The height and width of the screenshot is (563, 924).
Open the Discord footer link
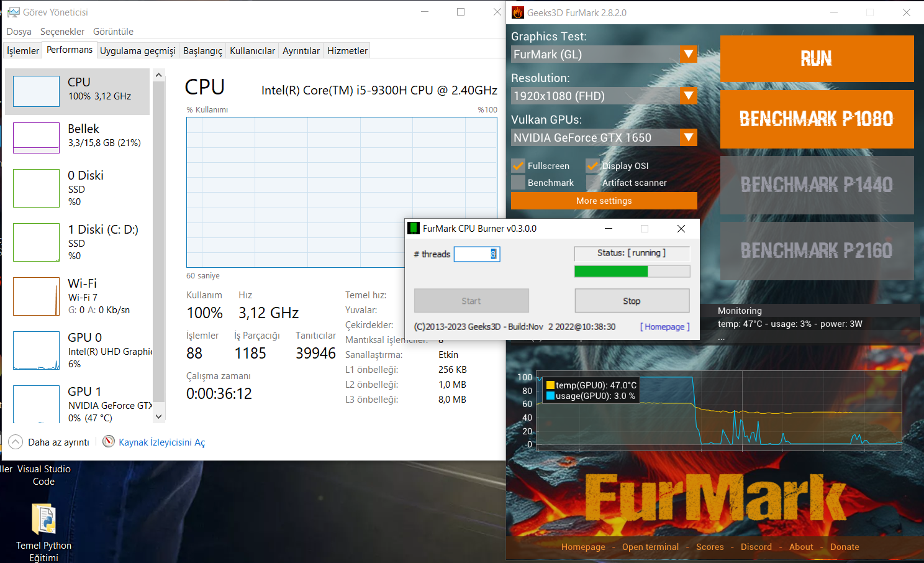[756, 547]
